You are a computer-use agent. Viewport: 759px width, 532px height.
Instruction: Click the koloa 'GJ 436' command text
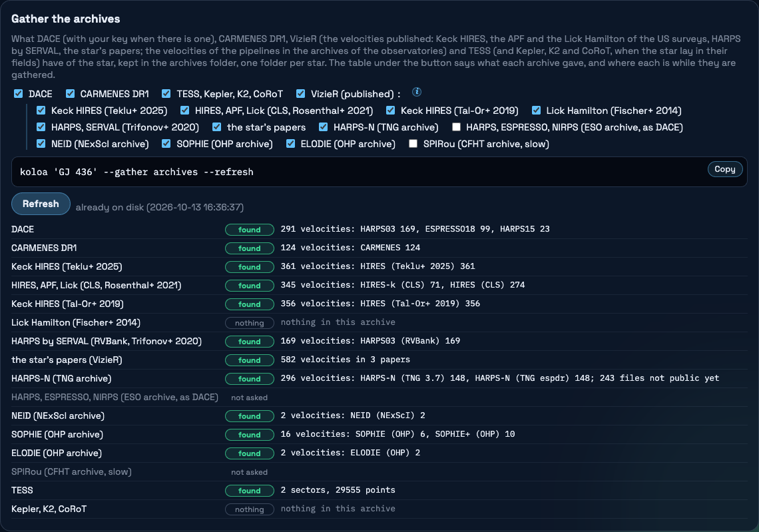[x=136, y=172]
